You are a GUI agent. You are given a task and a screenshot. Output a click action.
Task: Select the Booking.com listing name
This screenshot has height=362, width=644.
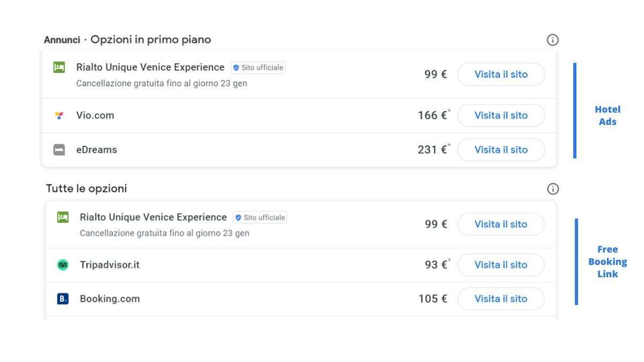[109, 299]
